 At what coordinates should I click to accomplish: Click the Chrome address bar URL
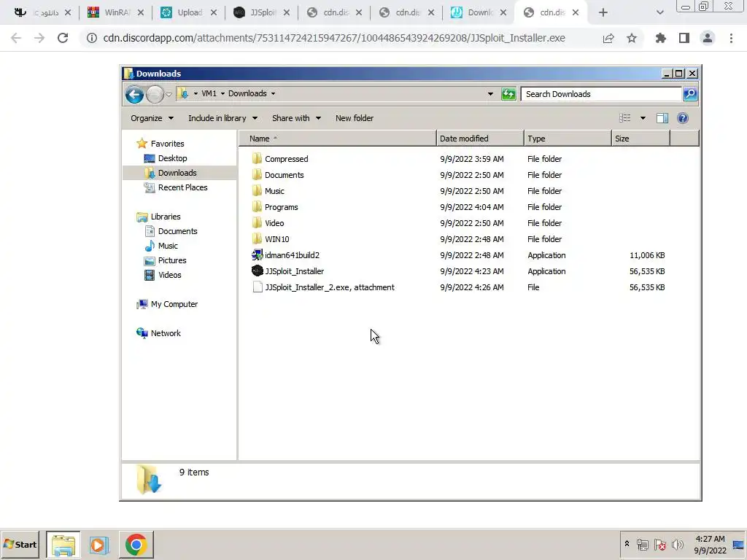point(334,38)
